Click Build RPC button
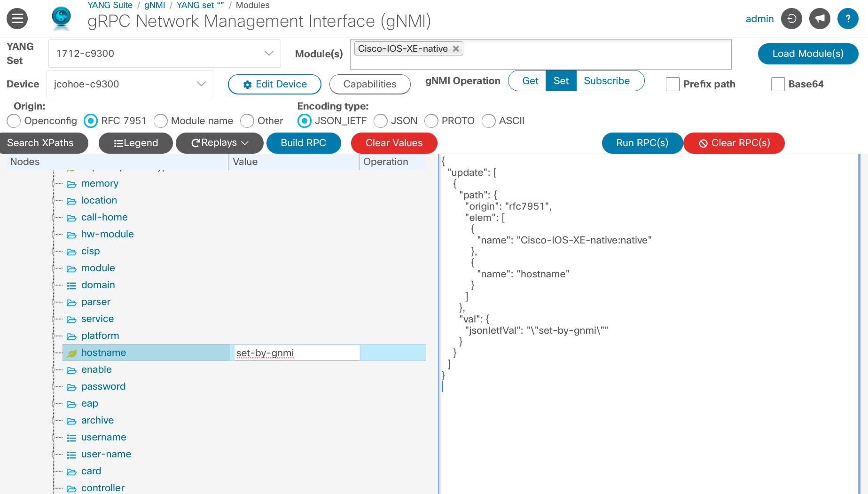 304,143
